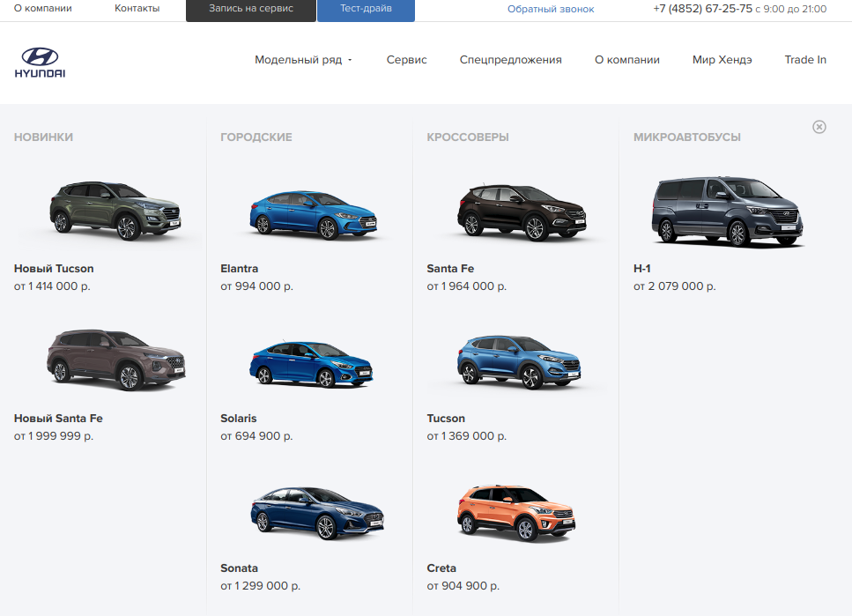Click working hours с 9:00 до 21:00
This screenshot has width=852, height=616.
coord(790,9)
